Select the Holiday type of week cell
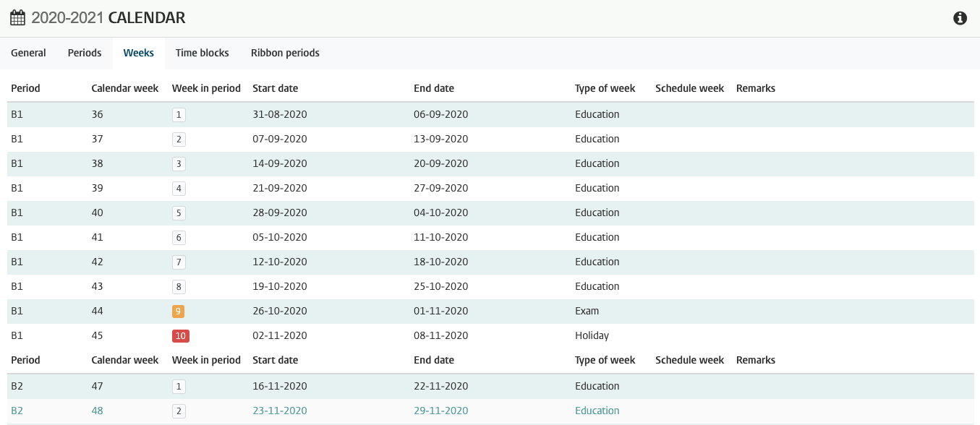980x425 pixels. pos(592,335)
